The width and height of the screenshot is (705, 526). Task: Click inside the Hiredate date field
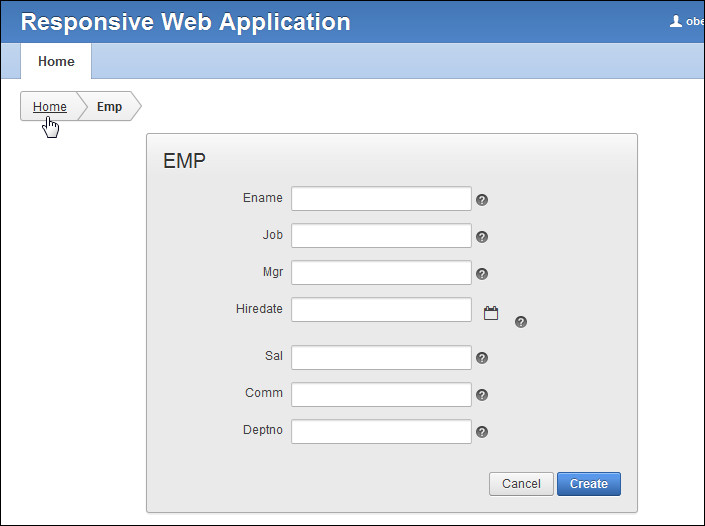pos(381,310)
